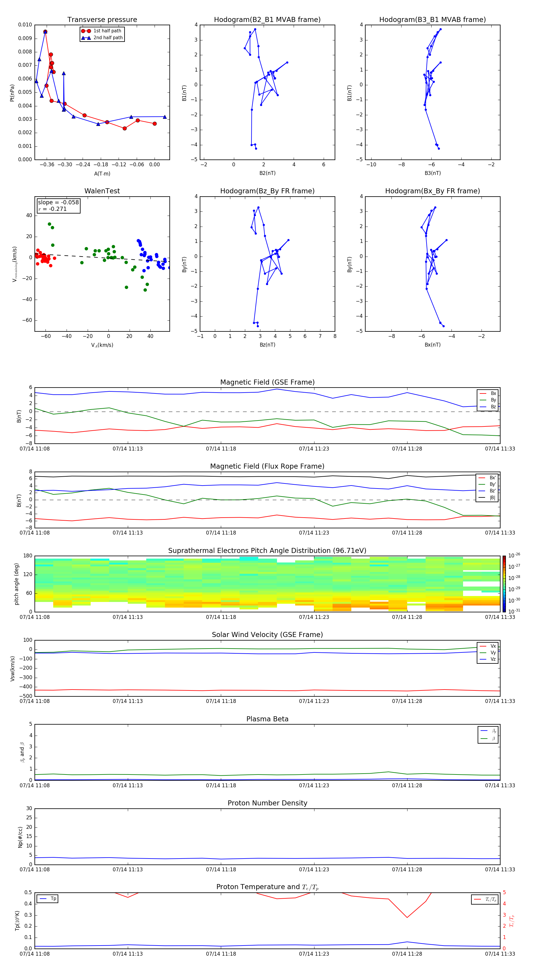Screen dimensions: 535x980
Task: Click the "Proton Number Density" title
Action: click(x=267, y=804)
